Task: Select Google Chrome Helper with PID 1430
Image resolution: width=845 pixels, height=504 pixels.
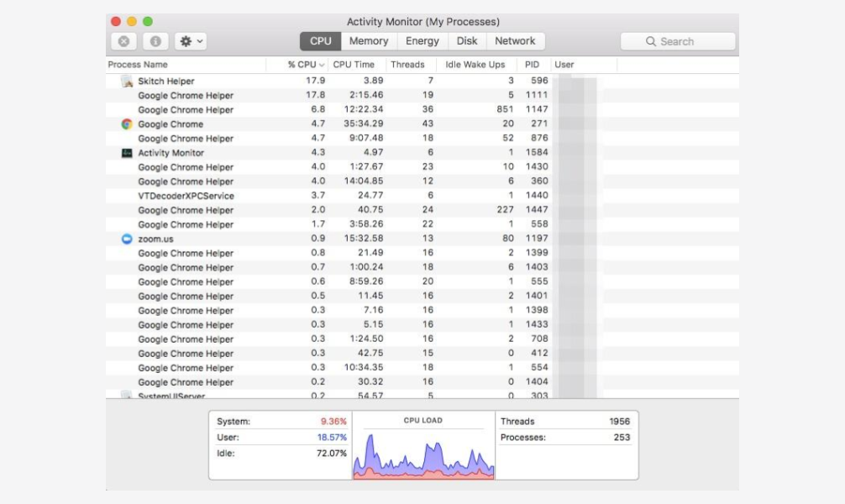Action: 422,167
